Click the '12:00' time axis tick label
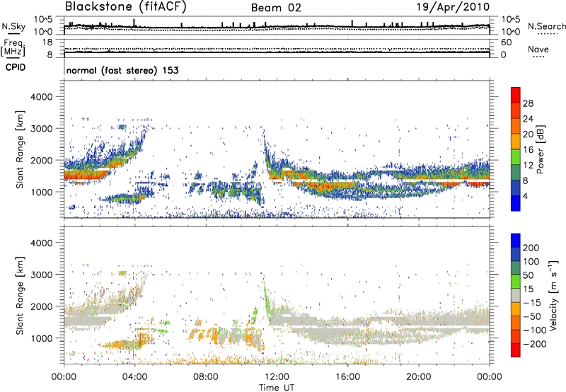 pyautogui.click(x=277, y=377)
